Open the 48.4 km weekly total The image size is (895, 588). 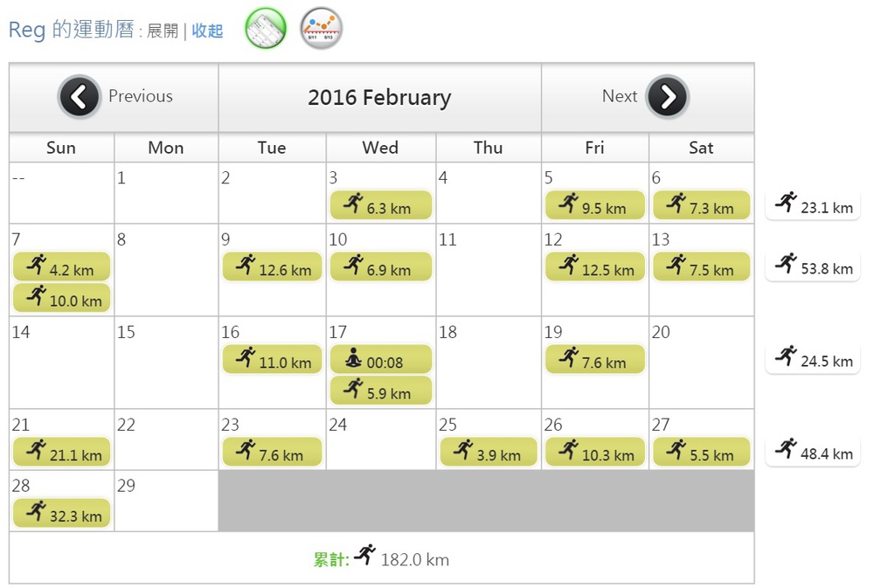(813, 452)
